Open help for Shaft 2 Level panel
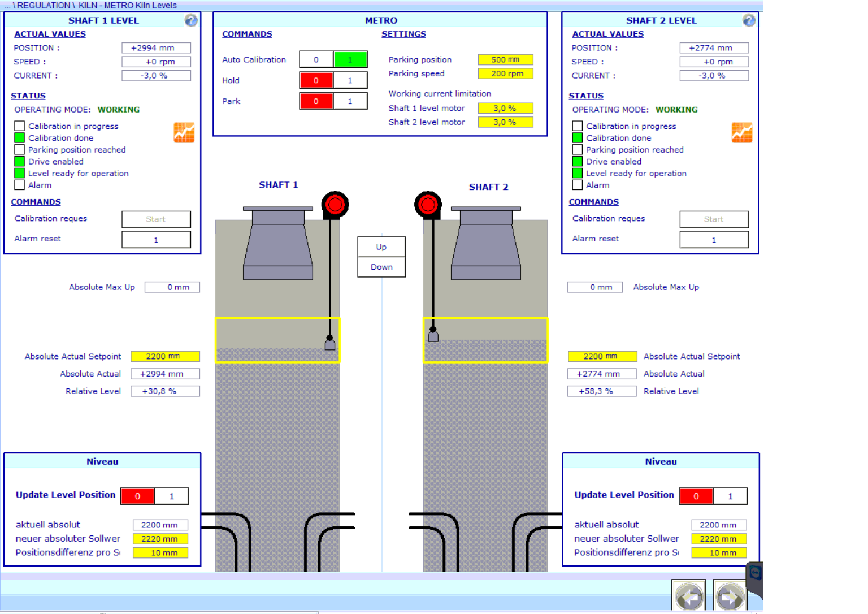The height and width of the screenshot is (614, 868). click(x=749, y=20)
